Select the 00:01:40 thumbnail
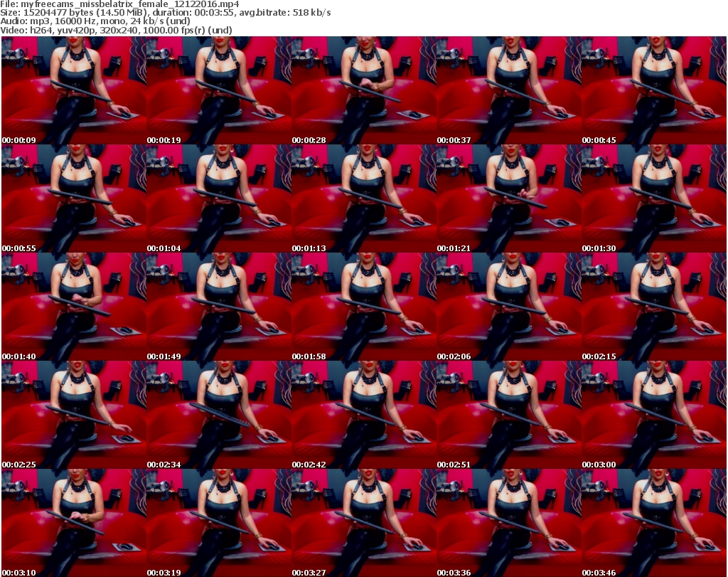 pyautogui.click(x=74, y=307)
